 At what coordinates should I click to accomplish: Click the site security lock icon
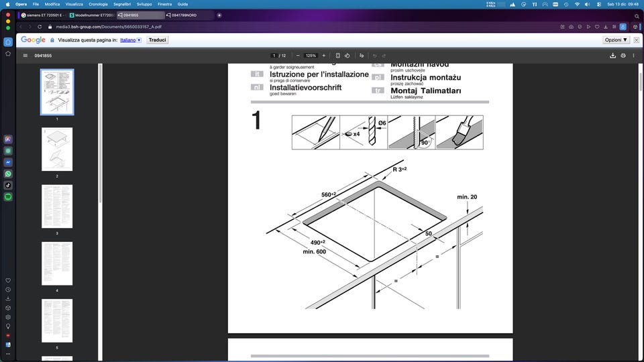pyautogui.click(x=50, y=27)
